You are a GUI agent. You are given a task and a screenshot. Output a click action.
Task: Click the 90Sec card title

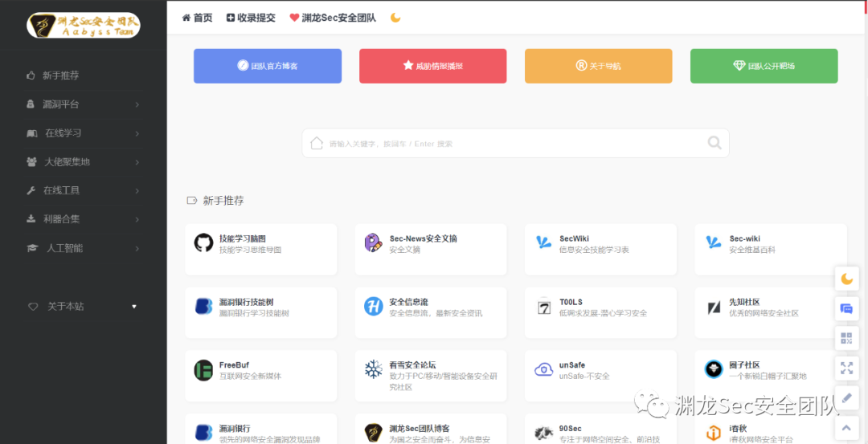pos(570,429)
